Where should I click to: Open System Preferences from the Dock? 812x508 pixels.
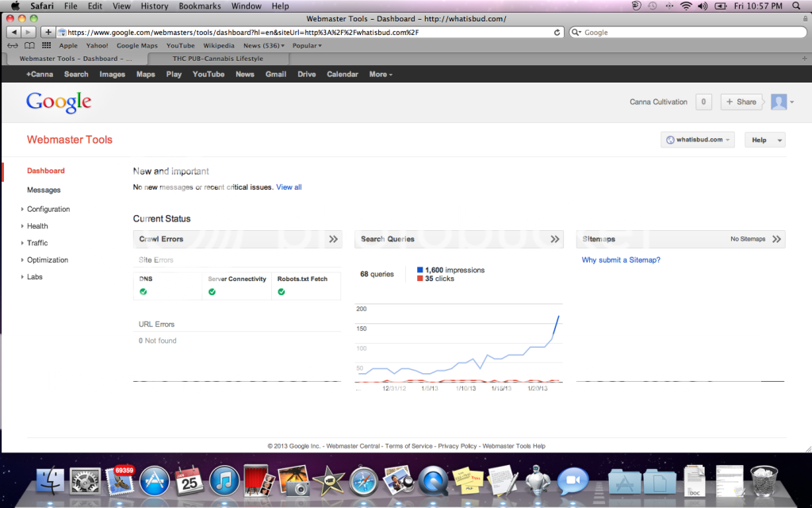coord(85,480)
